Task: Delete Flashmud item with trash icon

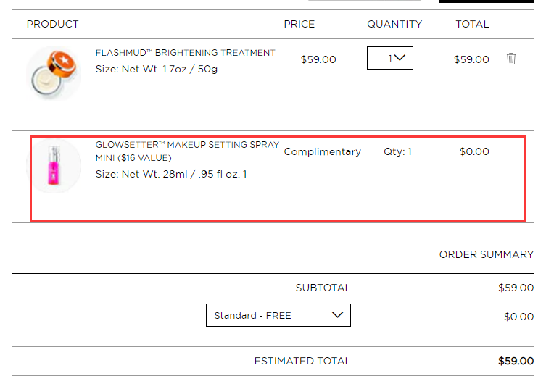Action: 510,59
